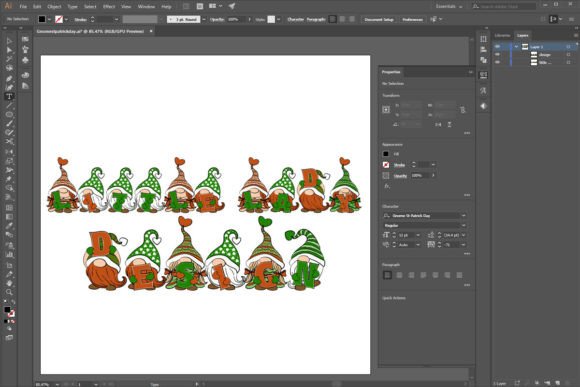Open the stroke weight dropdown in control bar
The height and width of the screenshot is (387, 580).
click(116, 19)
